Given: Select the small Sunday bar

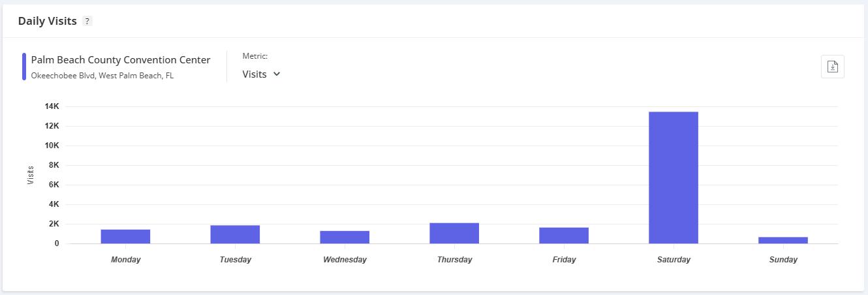Looking at the screenshot, I should pos(783,240).
